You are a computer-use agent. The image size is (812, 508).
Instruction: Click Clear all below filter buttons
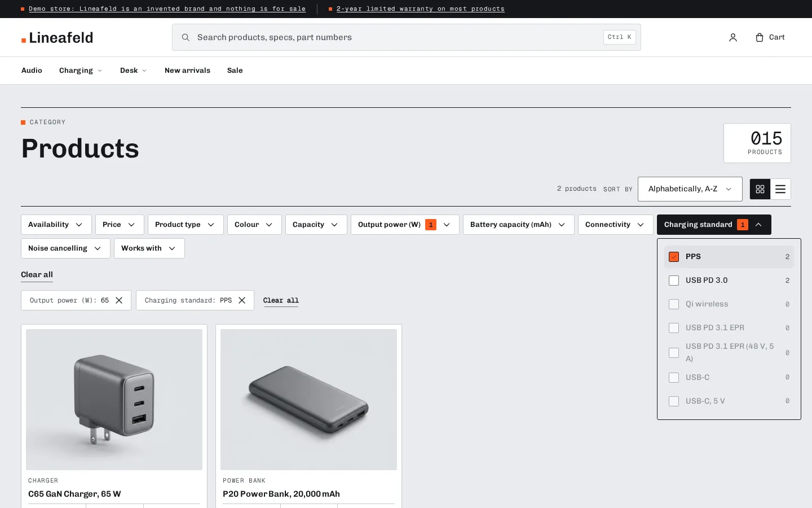tap(37, 275)
